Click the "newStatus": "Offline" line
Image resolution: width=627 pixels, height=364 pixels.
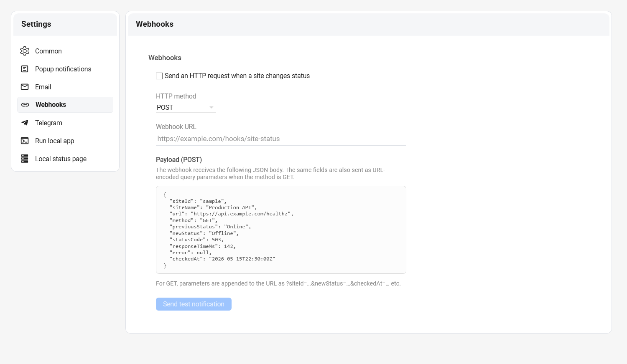pos(204,233)
